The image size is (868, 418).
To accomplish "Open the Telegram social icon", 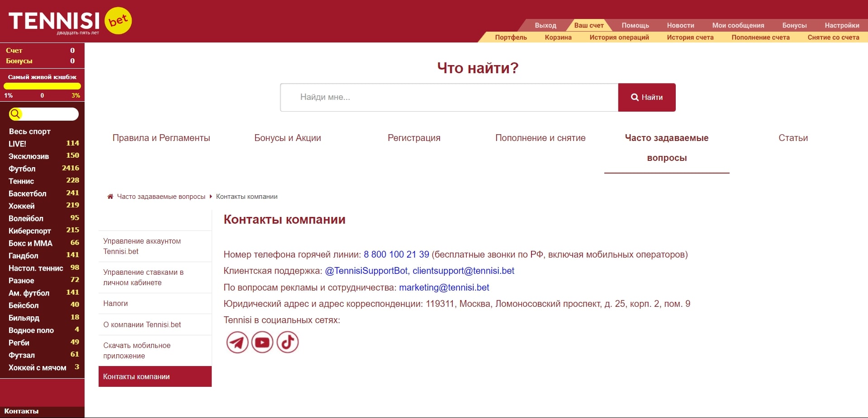I will tap(237, 342).
